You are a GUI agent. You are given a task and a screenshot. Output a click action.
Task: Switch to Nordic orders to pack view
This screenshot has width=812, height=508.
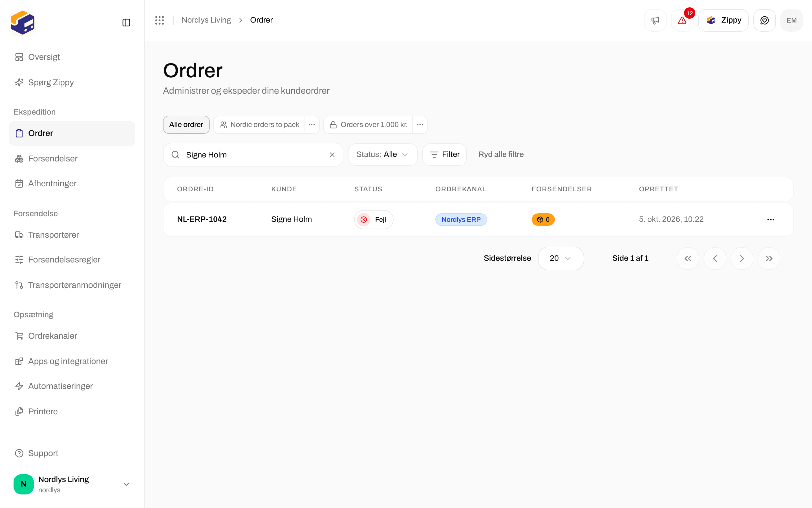259,125
